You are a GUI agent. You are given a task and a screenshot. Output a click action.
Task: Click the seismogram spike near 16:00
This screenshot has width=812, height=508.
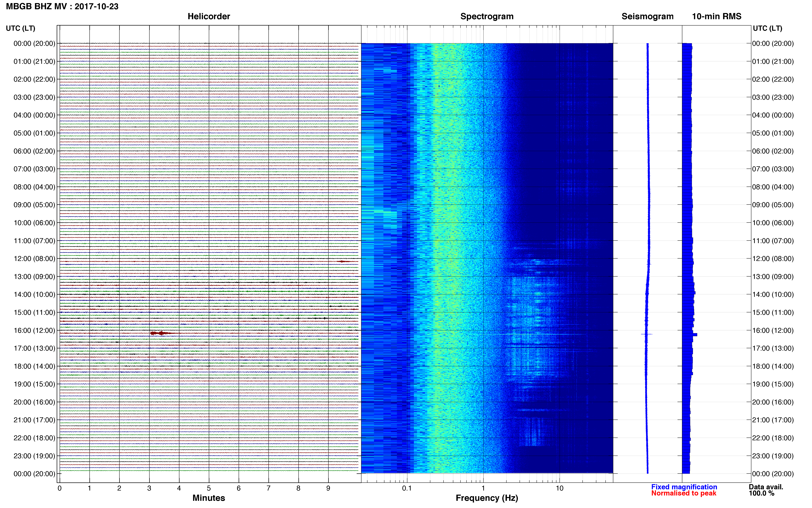[647, 334]
